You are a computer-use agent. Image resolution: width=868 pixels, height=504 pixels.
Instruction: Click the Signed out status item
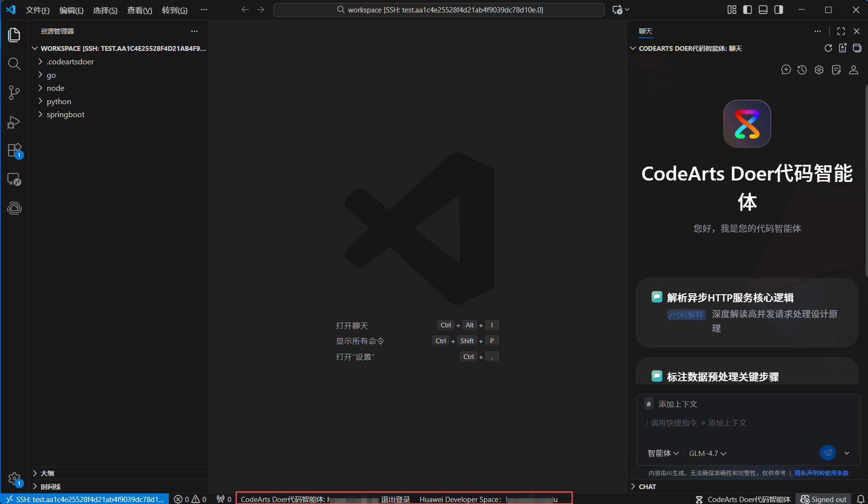pos(823,499)
